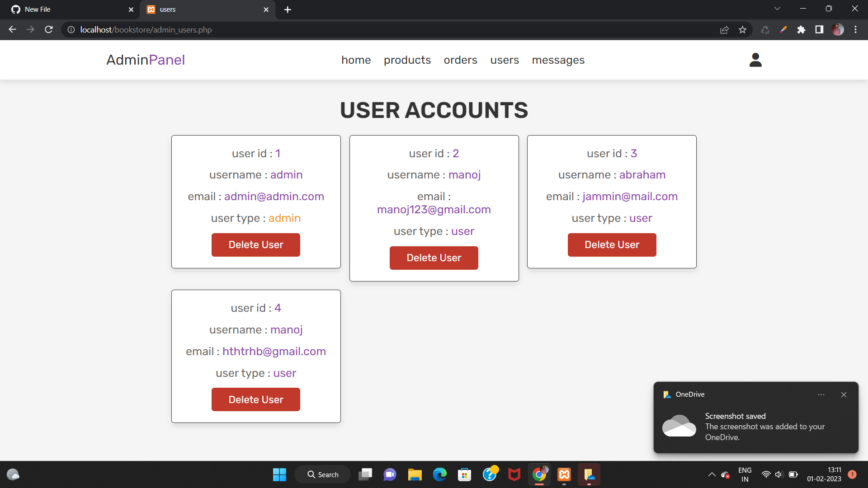Open File Explorer from the taskbar

click(x=415, y=474)
